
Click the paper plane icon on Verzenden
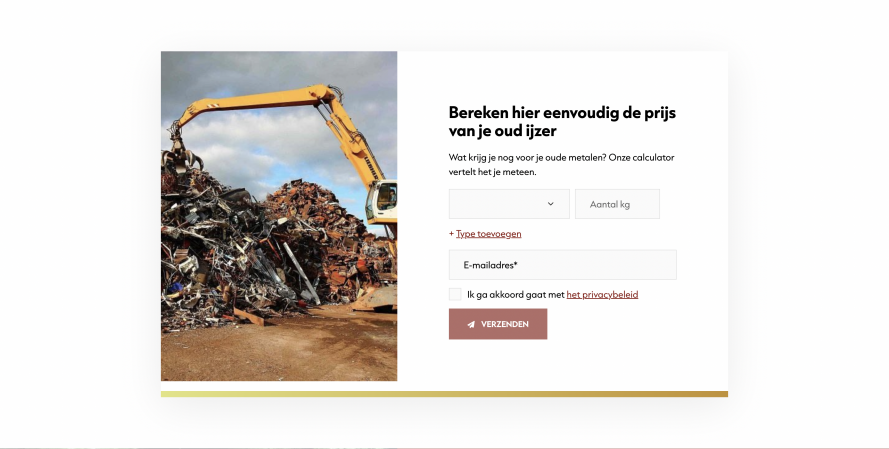point(471,324)
